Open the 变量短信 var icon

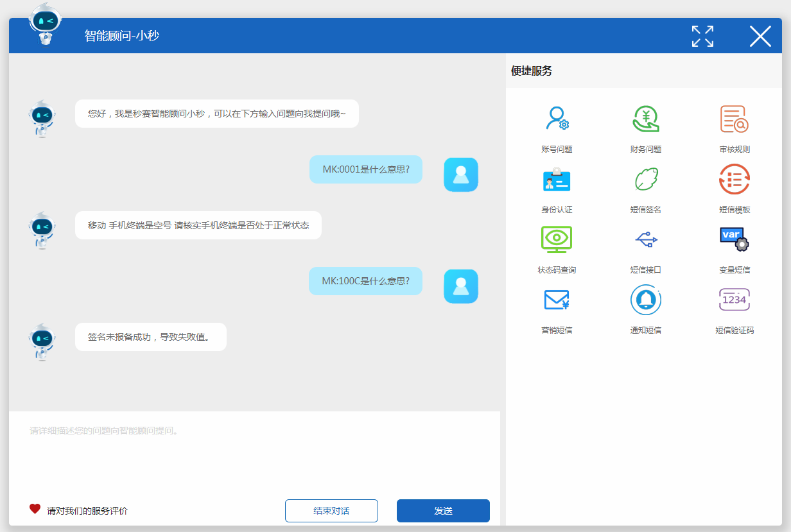(x=734, y=239)
